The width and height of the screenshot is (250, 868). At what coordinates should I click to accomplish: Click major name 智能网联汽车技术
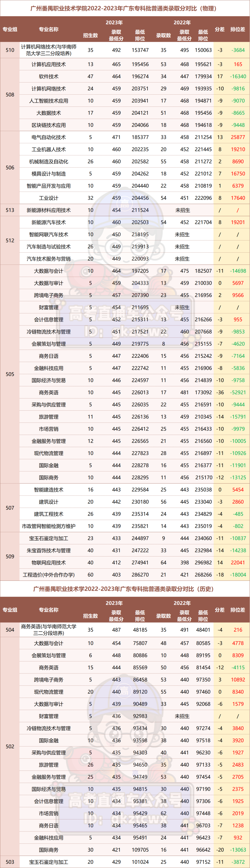[49, 235]
